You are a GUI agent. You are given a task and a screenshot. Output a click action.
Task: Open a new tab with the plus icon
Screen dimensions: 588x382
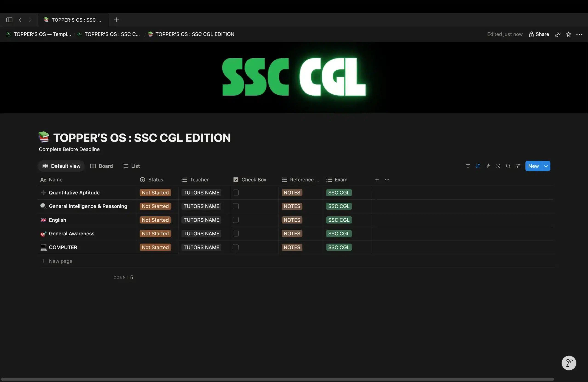pos(117,20)
